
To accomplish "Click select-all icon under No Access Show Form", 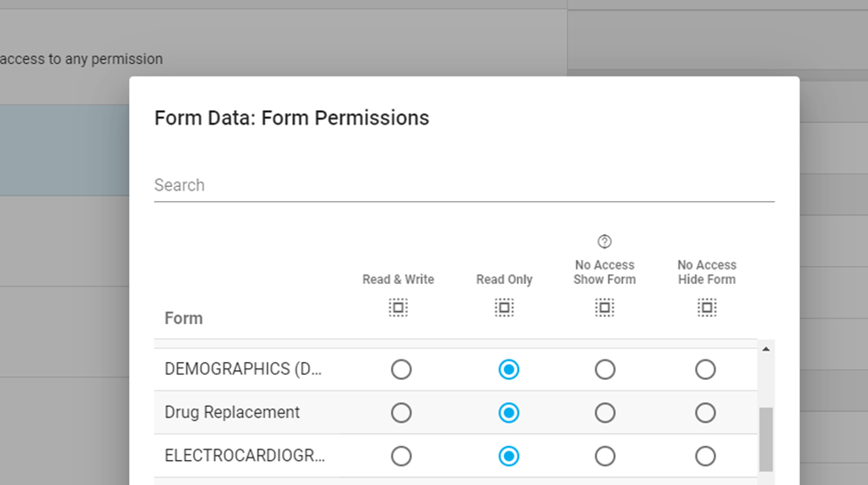I will pyautogui.click(x=604, y=308).
